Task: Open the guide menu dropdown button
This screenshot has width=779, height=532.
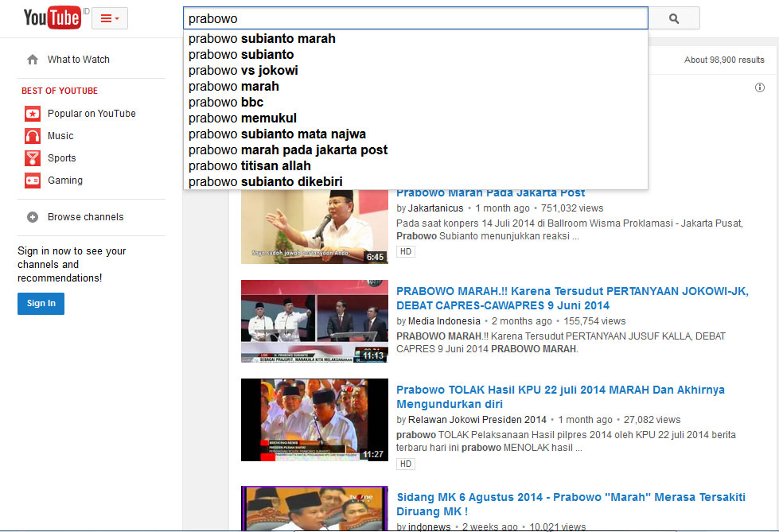Action: [x=110, y=18]
